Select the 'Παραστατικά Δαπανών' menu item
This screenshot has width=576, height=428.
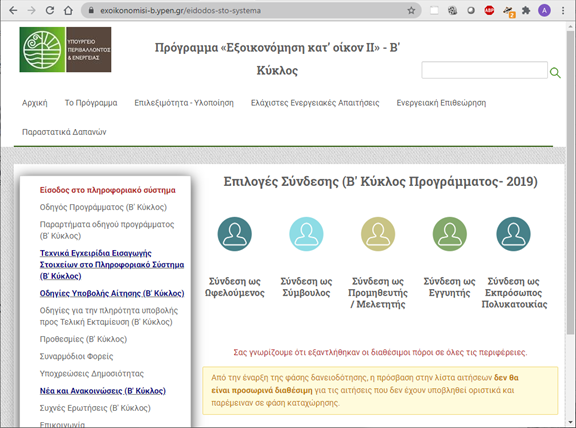(64, 132)
